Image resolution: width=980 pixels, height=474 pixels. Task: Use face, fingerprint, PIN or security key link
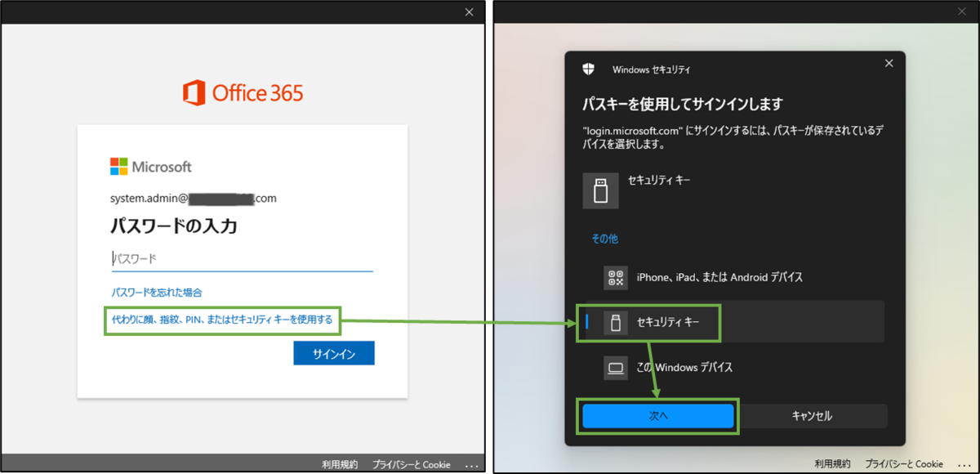222,320
